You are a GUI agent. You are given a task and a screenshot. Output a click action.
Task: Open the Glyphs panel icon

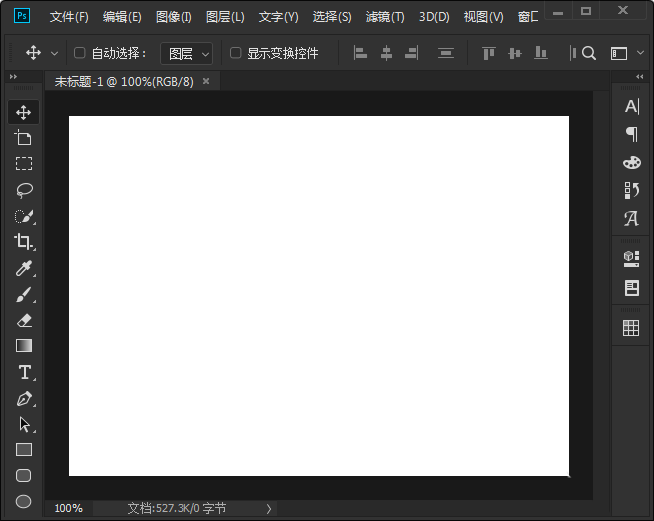point(631,218)
